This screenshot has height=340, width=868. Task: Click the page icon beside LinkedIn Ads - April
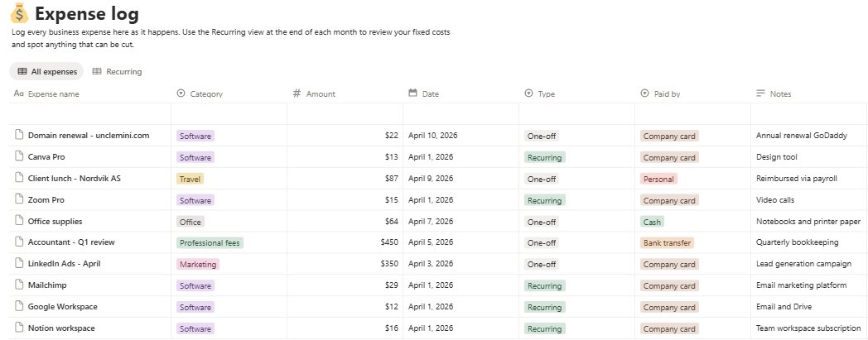19,264
